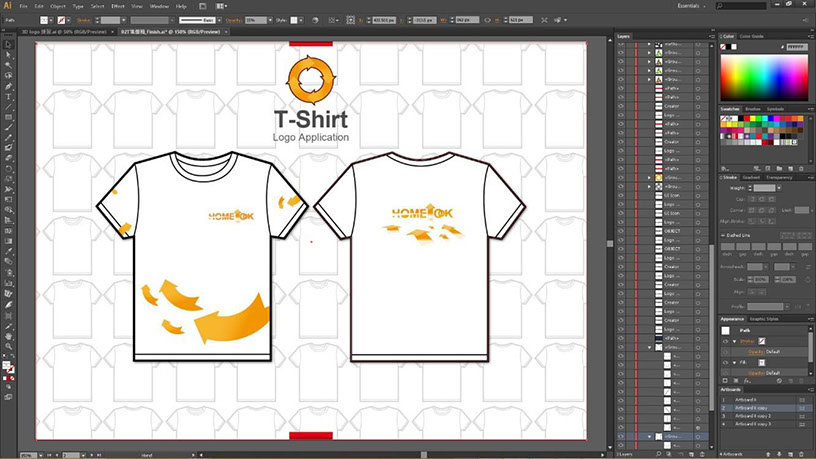Select the Magic Wand tool
Viewport: 816px width, 459px height.
tap(7, 64)
